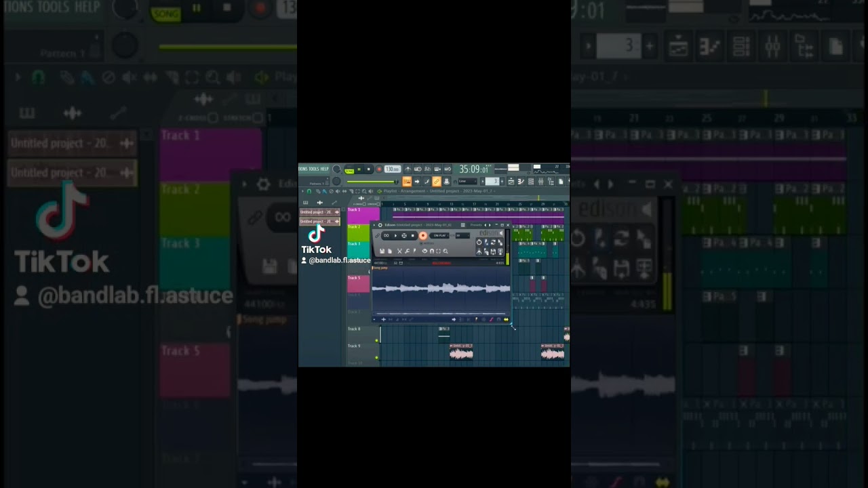Viewport: 868px width, 488px height.
Task: Select the playlist draw pencil tool
Action: pos(318,191)
